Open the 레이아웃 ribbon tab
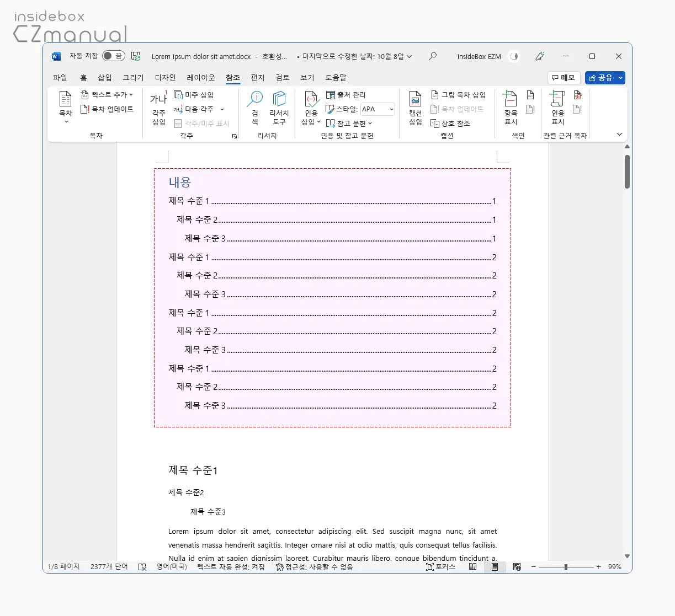 click(200, 78)
